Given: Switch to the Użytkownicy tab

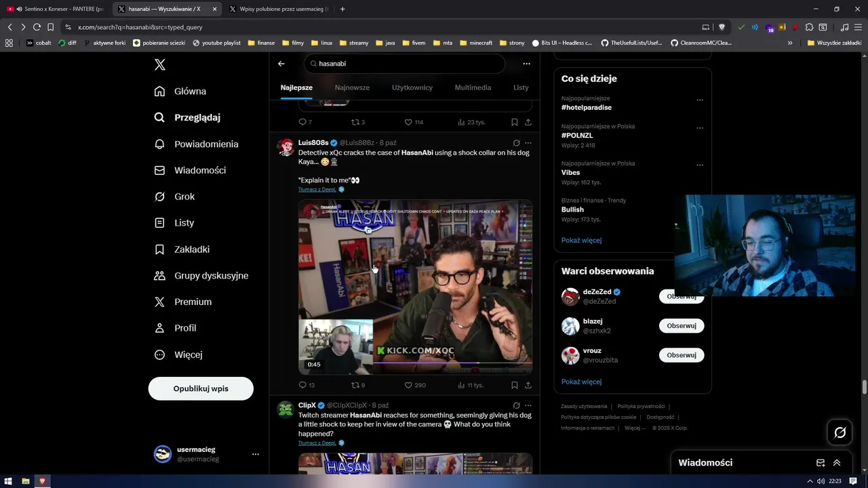Looking at the screenshot, I should 412,87.
